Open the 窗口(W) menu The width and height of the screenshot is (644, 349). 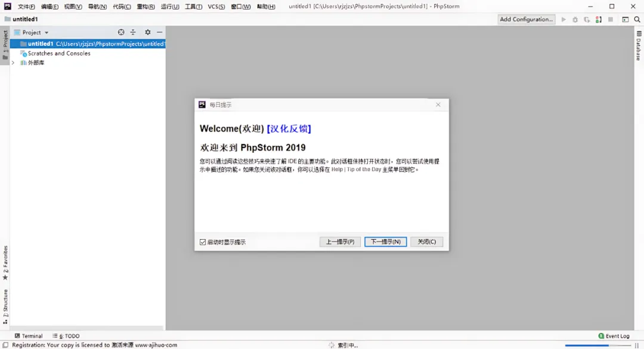click(241, 7)
